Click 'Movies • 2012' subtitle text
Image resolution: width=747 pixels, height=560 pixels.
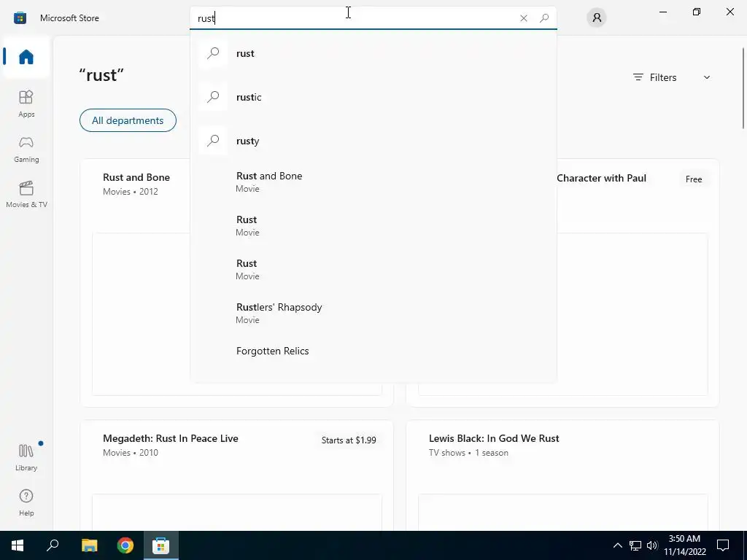[x=130, y=192]
